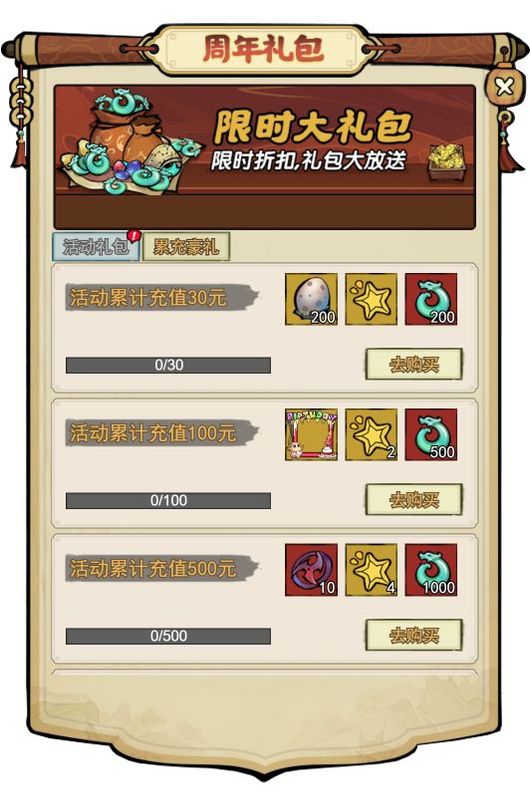
Task: Tap the 限时大礼包 banner image
Action: point(265,156)
